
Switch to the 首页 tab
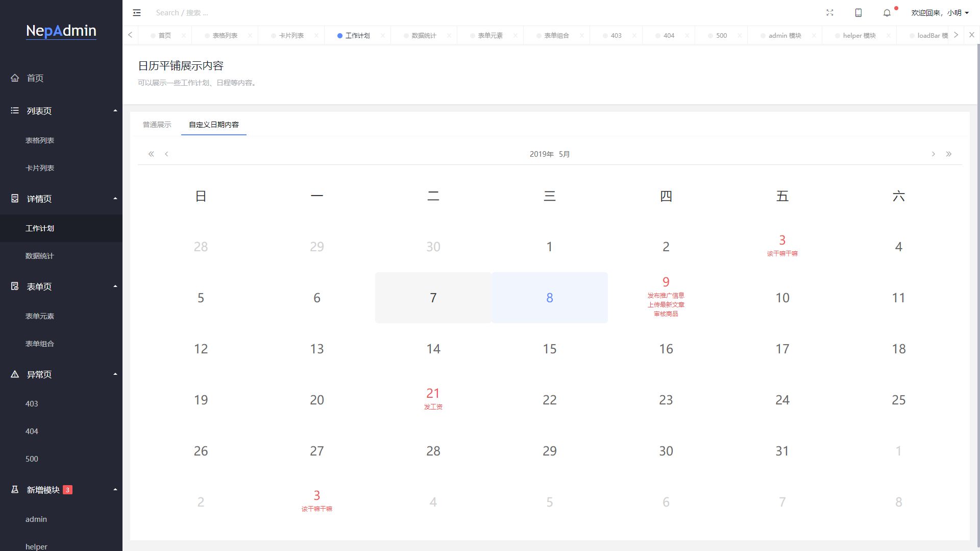(164, 36)
